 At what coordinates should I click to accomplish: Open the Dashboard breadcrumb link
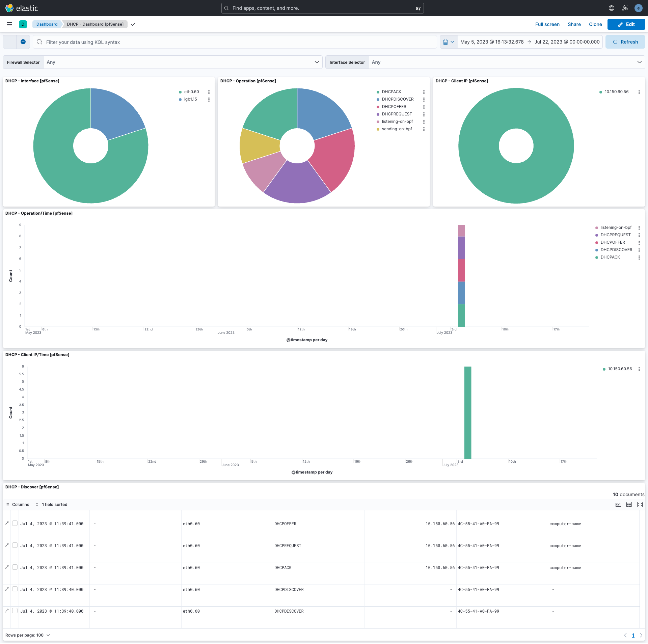[x=47, y=24]
